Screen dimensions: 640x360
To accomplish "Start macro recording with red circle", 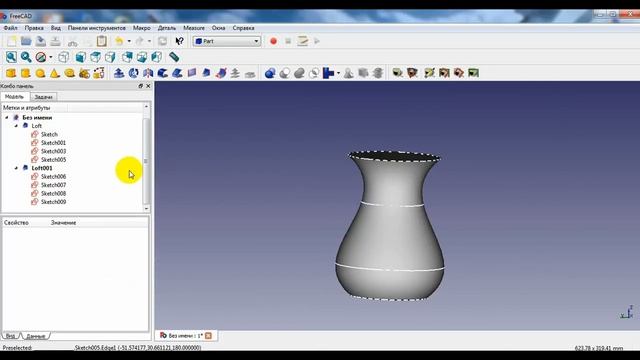I will [273, 41].
